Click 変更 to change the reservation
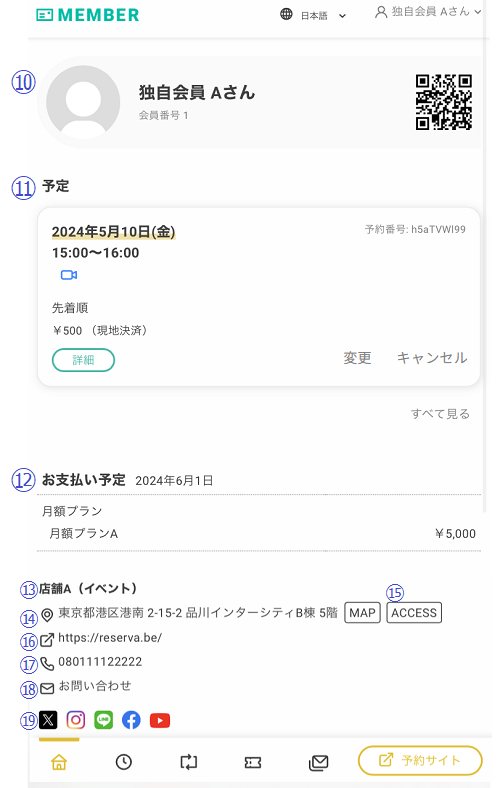 pyautogui.click(x=357, y=358)
